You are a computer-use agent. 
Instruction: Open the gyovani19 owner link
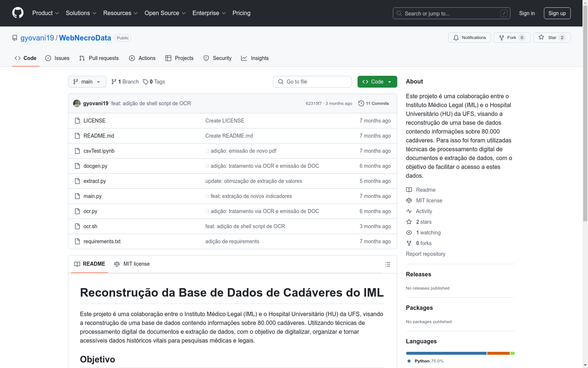[37, 38]
